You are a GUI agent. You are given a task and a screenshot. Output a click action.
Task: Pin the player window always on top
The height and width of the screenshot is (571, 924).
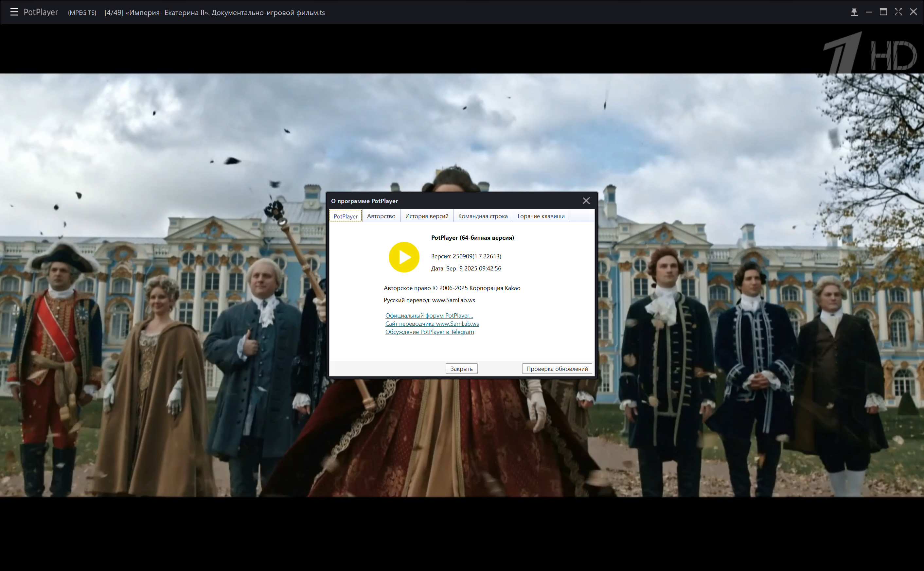pyautogui.click(x=854, y=12)
